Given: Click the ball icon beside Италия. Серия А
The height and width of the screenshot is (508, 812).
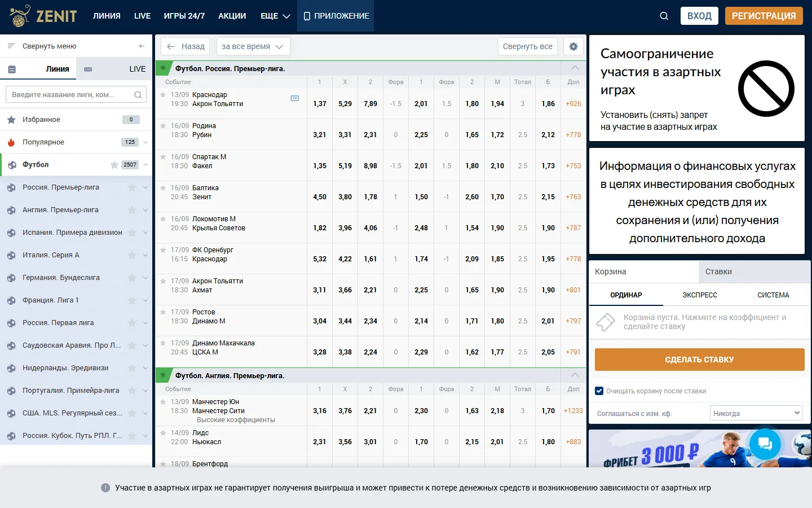Looking at the screenshot, I should pos(11,255).
